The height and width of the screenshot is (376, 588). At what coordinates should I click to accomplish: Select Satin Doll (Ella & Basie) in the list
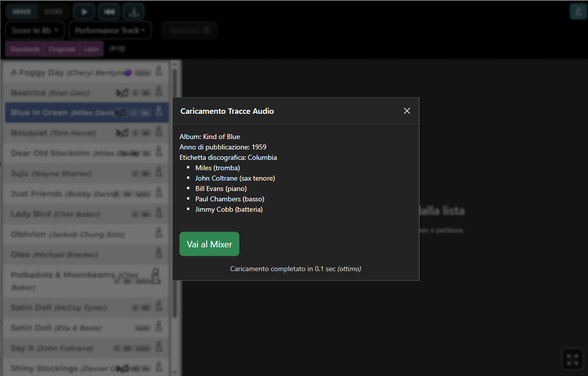coord(86,328)
